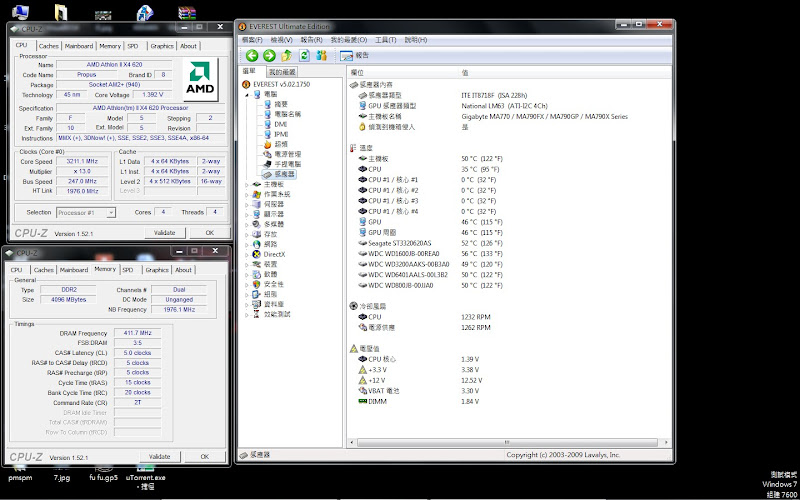Click the Up-level folder icon in EVEREST toolbar
The width and height of the screenshot is (800, 500).
(287, 55)
